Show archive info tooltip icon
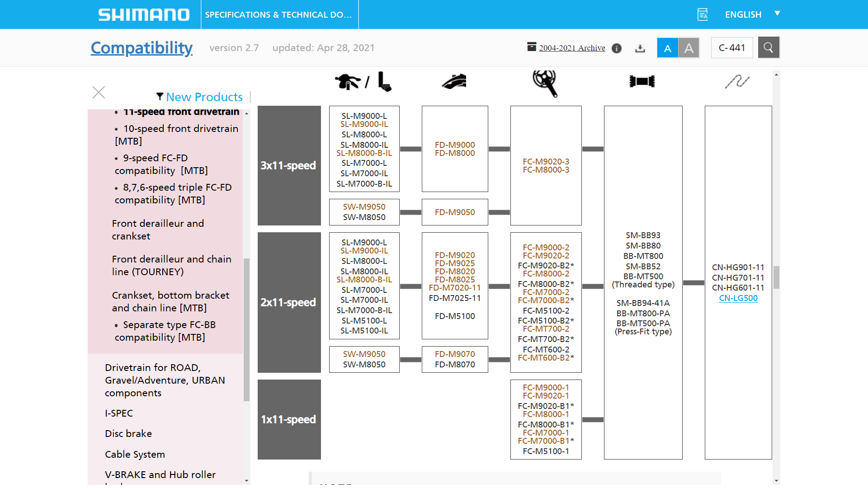Image resolution: width=868 pixels, height=488 pixels. tap(617, 48)
